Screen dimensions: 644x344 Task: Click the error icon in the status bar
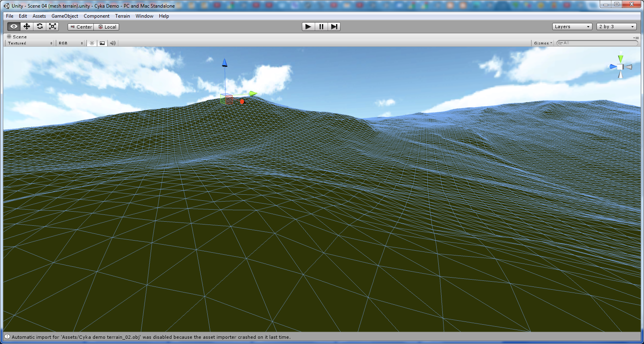[x=7, y=337]
